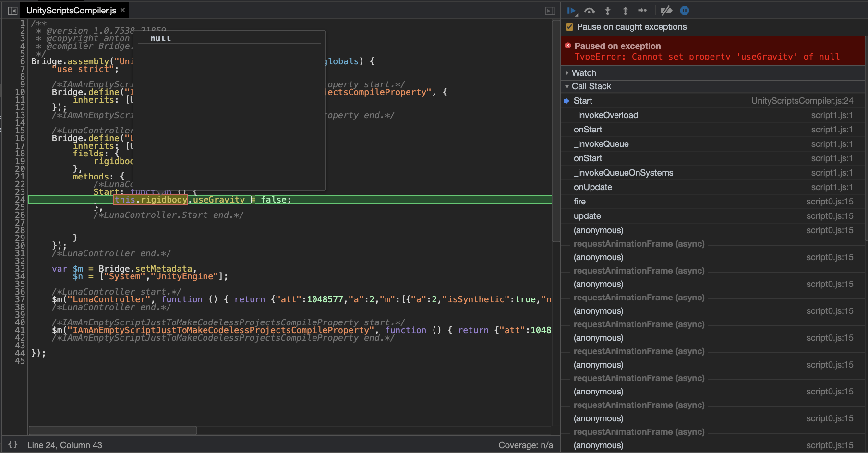The width and height of the screenshot is (868, 453).
Task: Click the Step icon in debugger toolbar
Action: pos(642,11)
